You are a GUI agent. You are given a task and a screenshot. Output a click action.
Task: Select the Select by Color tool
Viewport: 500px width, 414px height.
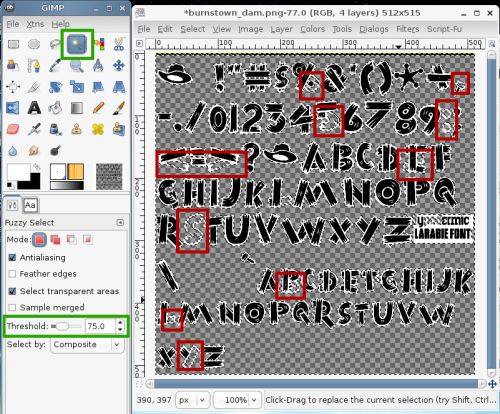100,44
